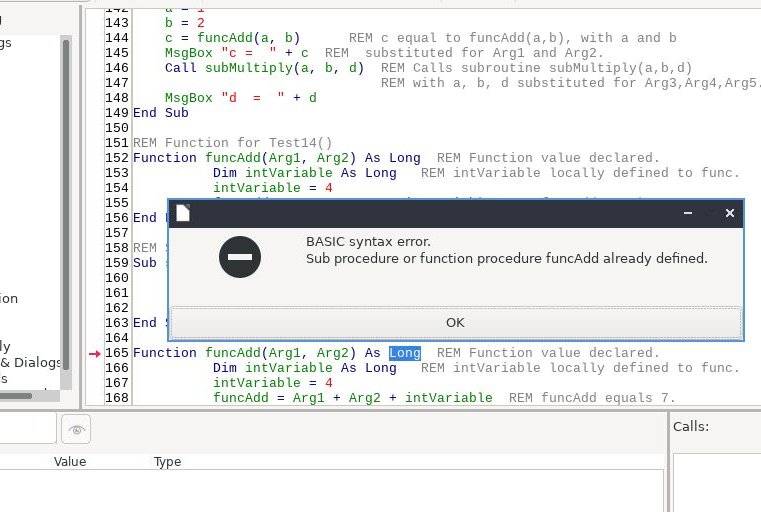761x512 pixels.
Task: Click line number 150 in the gutter
Action: (x=117, y=128)
